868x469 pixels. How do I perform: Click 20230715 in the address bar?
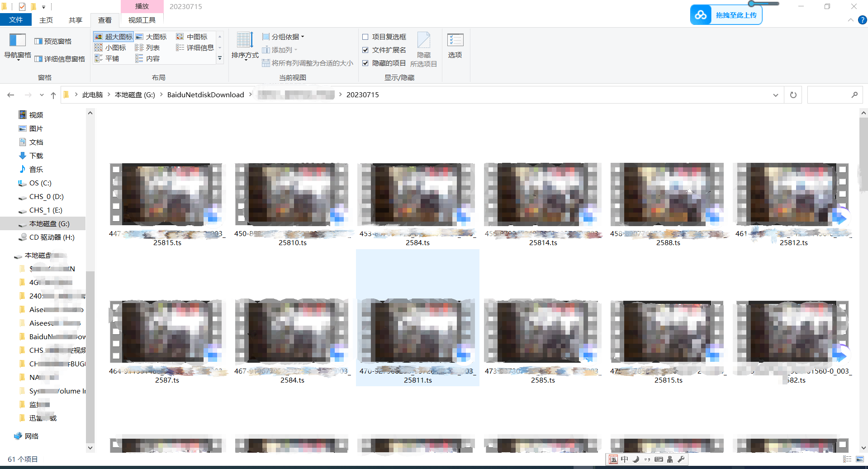pyautogui.click(x=363, y=95)
